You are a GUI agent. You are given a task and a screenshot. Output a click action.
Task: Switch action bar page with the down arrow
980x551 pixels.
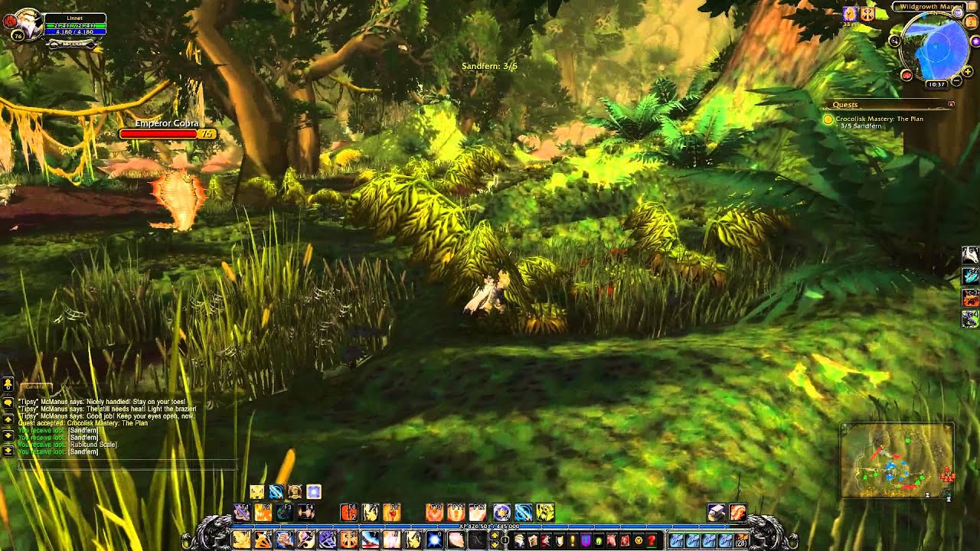click(495, 544)
